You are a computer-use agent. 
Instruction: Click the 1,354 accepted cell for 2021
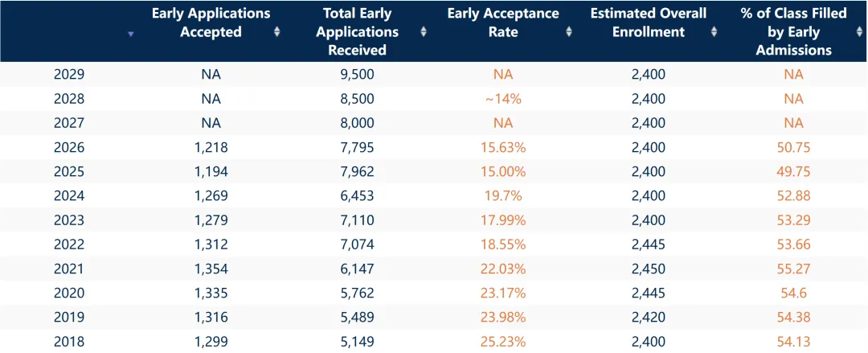[x=211, y=269]
